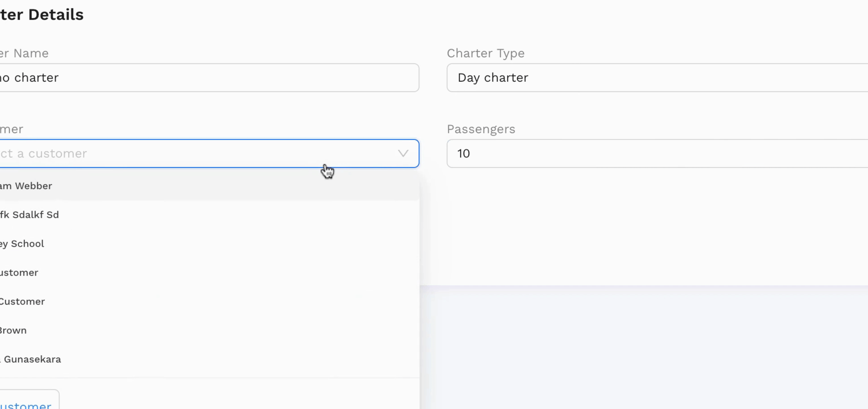Click the chevron arrow in customer dropdown

click(x=403, y=153)
